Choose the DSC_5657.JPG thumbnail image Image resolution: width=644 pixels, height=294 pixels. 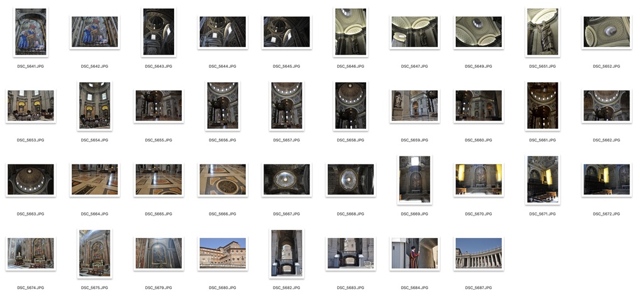point(287,106)
